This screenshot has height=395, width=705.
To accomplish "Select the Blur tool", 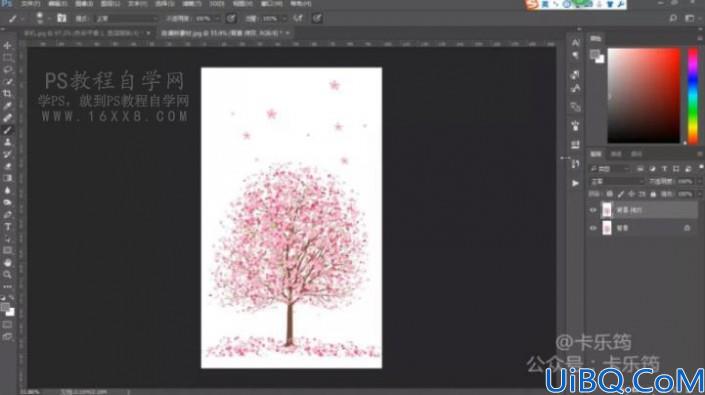I will tap(8, 191).
